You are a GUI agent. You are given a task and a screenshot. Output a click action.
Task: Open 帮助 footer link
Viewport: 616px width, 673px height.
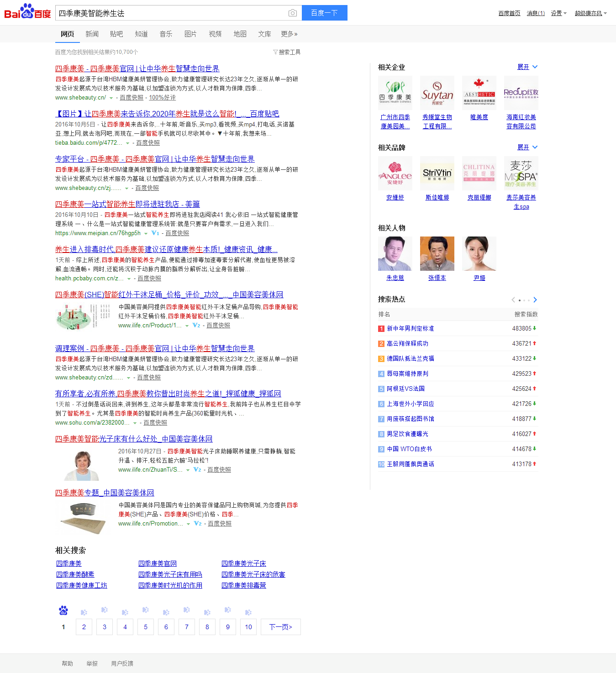coord(67,663)
